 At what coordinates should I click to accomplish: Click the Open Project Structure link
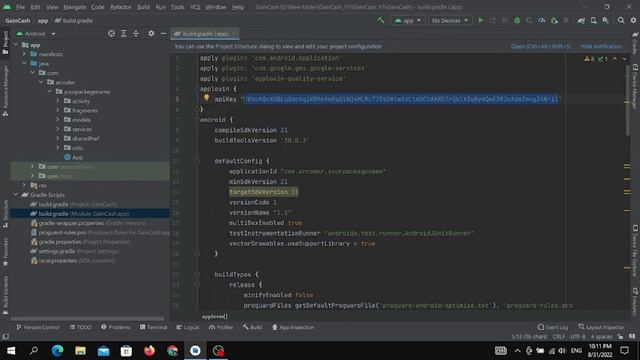point(540,46)
